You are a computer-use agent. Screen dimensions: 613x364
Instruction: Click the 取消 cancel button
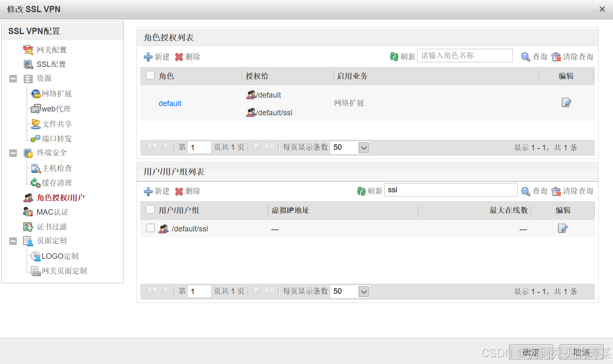tap(581, 352)
